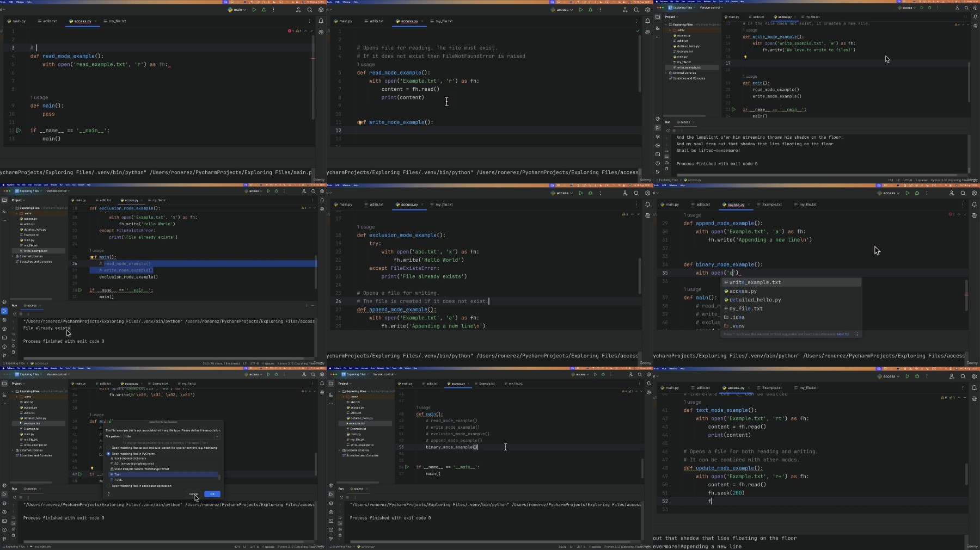Run the 'main' configuration with its green play icon

(254, 10)
